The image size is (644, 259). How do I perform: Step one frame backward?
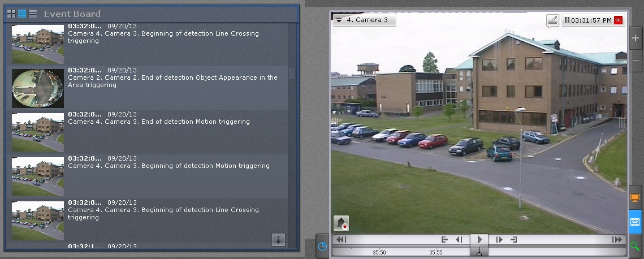click(459, 240)
